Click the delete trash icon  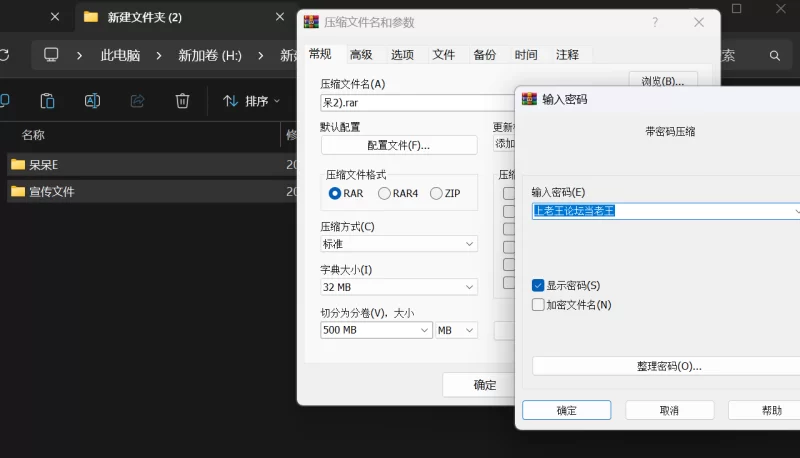(x=182, y=101)
